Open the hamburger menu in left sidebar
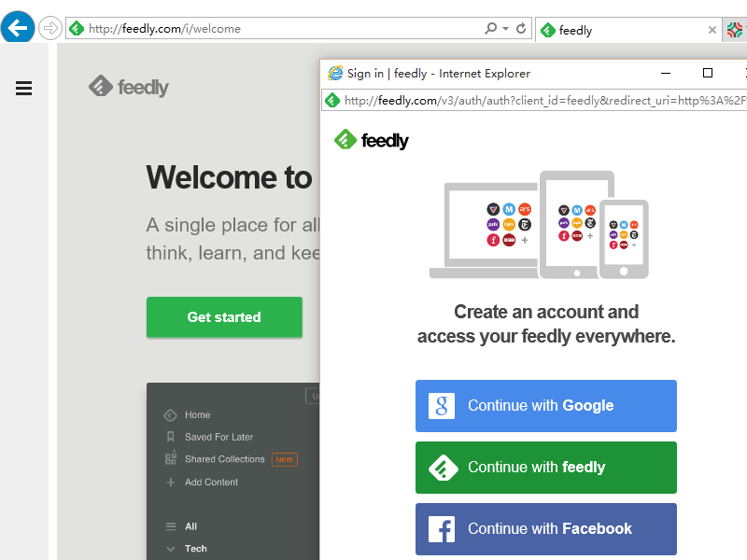747x560 pixels. [24, 89]
